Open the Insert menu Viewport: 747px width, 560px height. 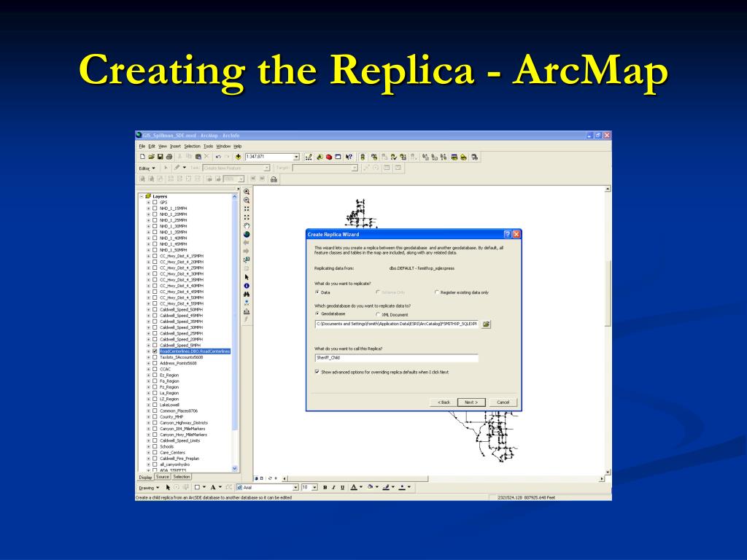tap(175, 146)
